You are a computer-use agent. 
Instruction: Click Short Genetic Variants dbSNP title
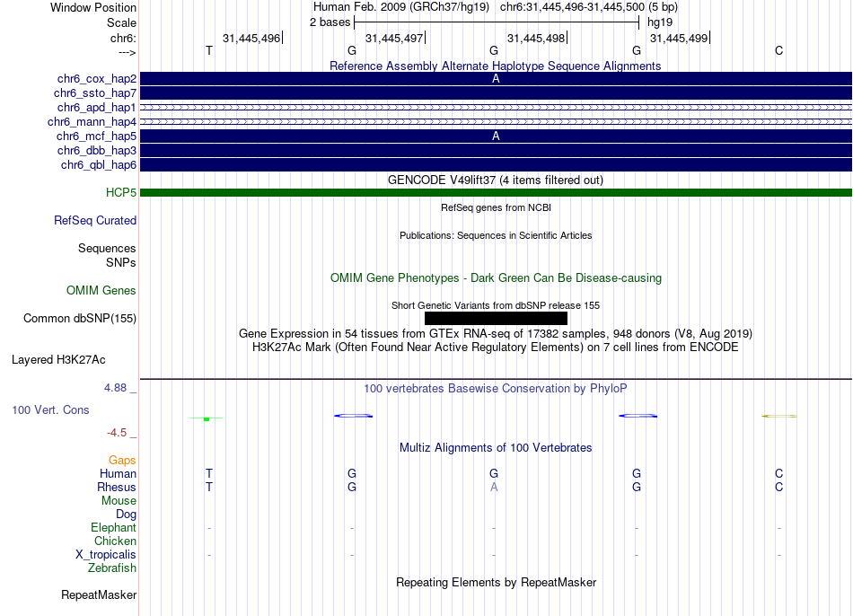pos(496,305)
